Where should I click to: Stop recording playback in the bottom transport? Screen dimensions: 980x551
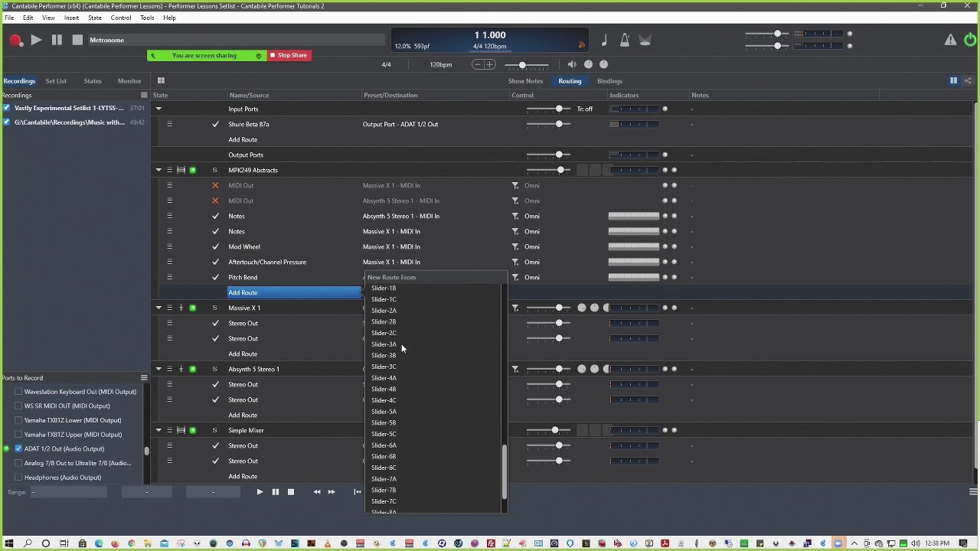click(x=291, y=492)
